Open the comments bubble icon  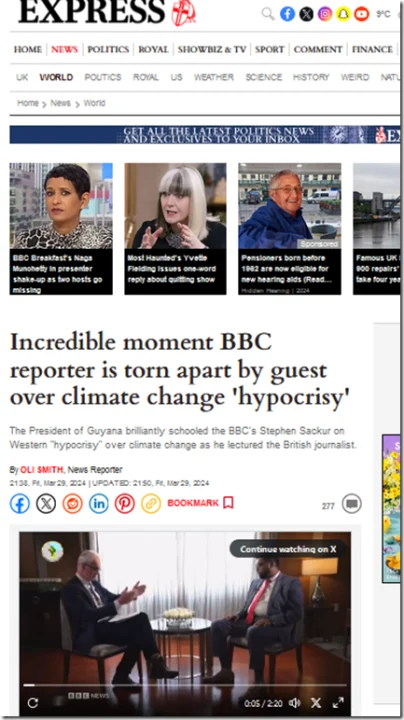(352, 504)
